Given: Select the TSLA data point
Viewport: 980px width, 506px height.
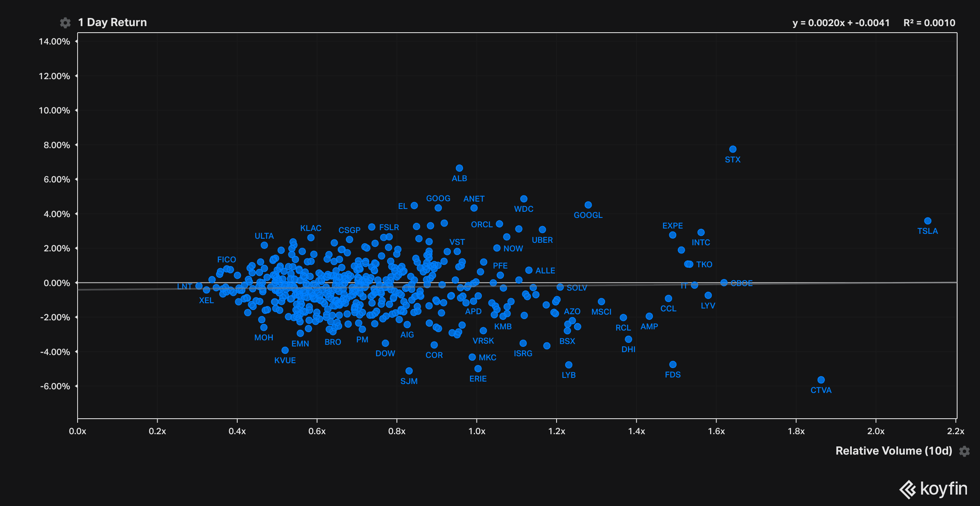Looking at the screenshot, I should coord(928,221).
